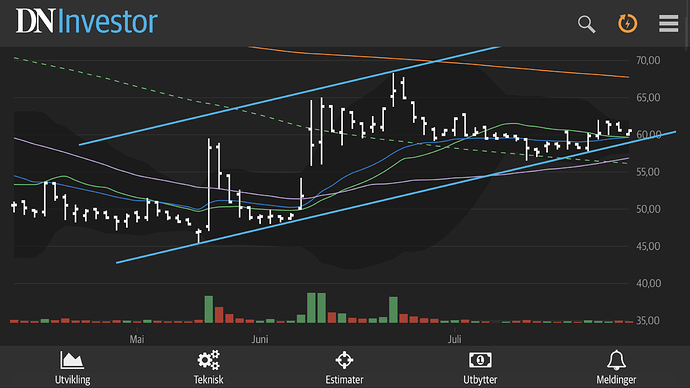Image resolution: width=690 pixels, height=388 pixels.
Task: Click the 55,00 price axis label
Action: click(x=648, y=172)
